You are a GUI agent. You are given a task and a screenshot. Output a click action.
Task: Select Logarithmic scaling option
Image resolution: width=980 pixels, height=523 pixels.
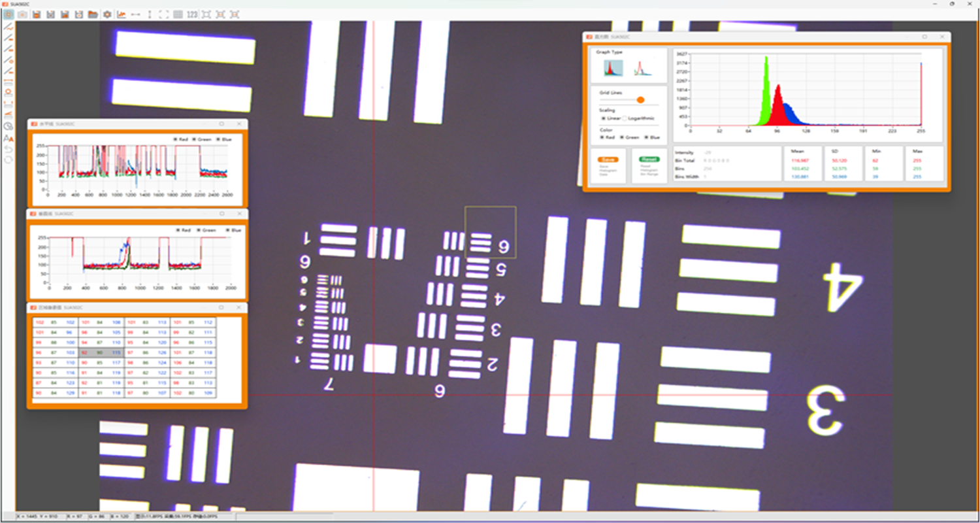[x=625, y=118]
